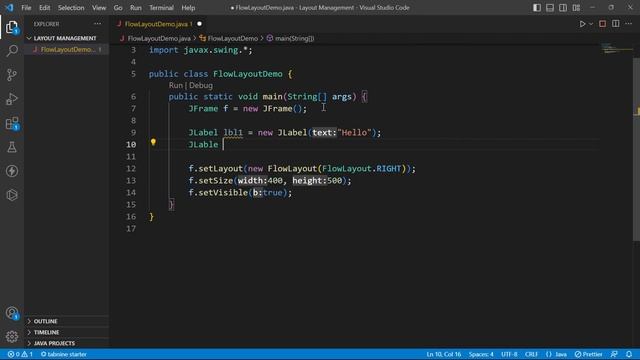Image resolution: width=640 pixels, height=360 pixels.
Task: Change line endings via CRLF
Action: (x=531, y=354)
